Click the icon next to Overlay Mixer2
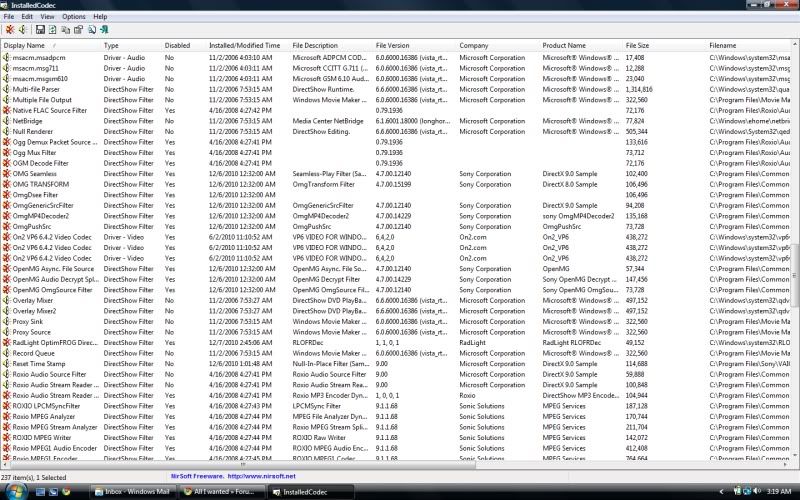Screen dimensions: 800x500 (x=7, y=311)
